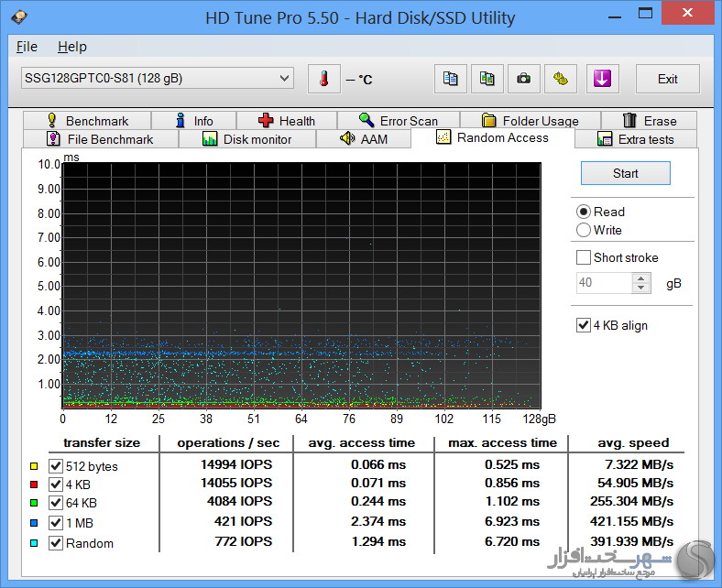This screenshot has width=722, height=588.
Task: Untick the 512 bytes transfer size checkbox
Action: pos(56,466)
